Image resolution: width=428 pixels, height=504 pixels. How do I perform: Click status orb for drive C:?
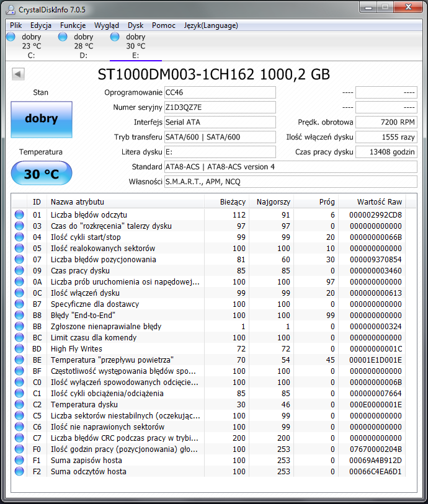[11, 37]
